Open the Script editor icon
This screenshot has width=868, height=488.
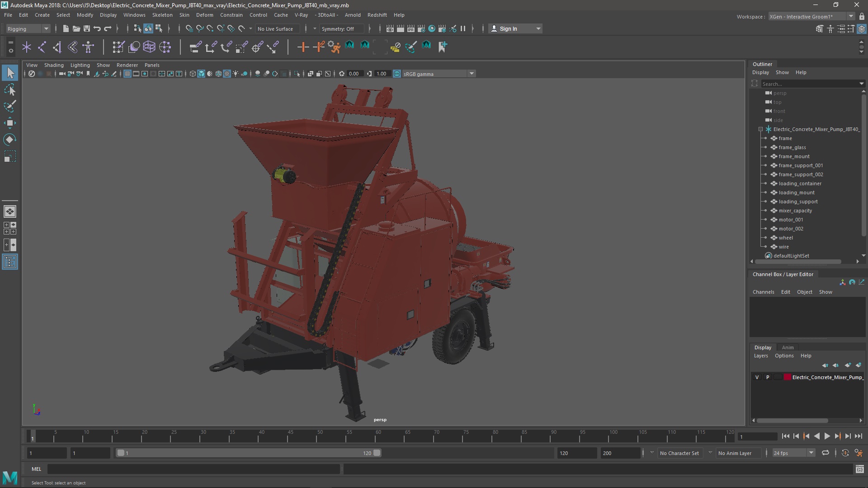click(859, 469)
